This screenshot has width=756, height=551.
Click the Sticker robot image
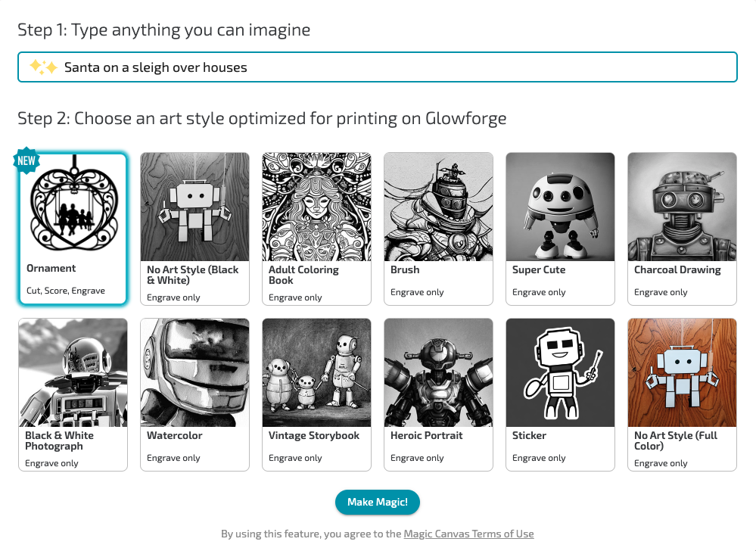[560, 372]
